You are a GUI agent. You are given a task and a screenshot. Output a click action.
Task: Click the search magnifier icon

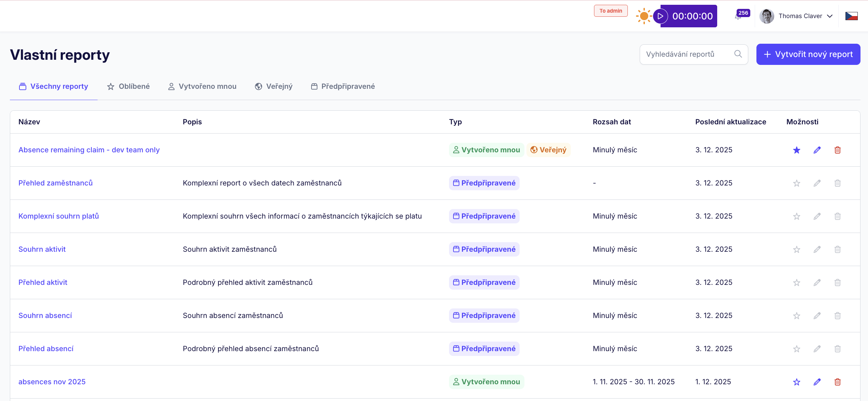[x=738, y=54]
